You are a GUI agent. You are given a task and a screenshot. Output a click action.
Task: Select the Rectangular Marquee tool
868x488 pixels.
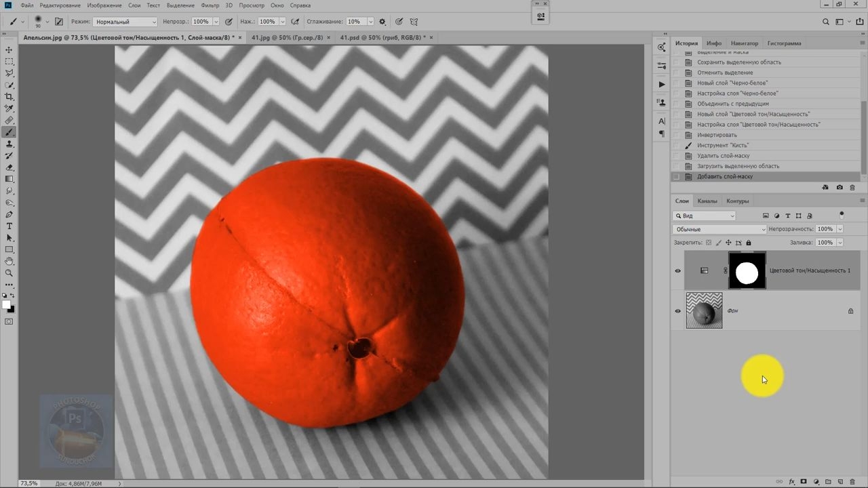[x=9, y=62]
